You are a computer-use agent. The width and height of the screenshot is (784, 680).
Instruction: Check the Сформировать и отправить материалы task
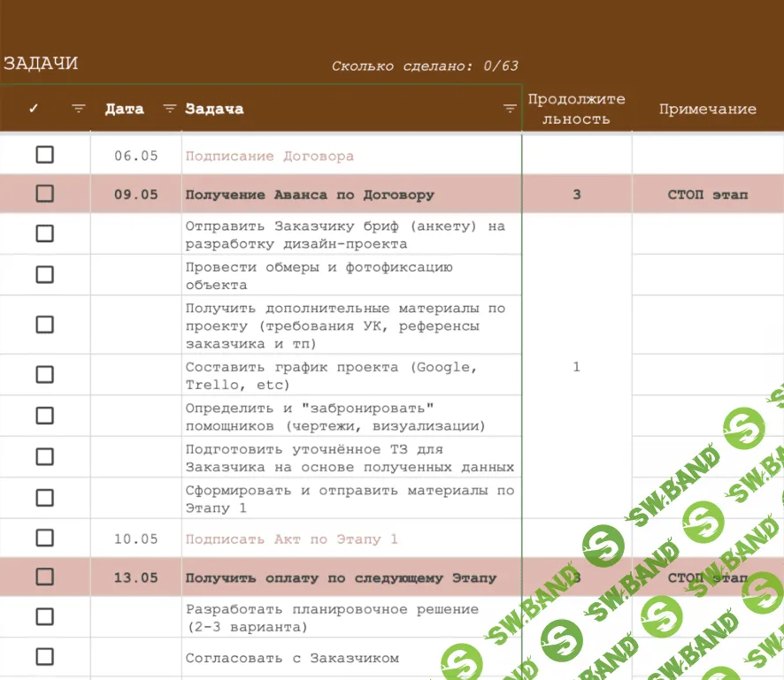pyautogui.click(x=45, y=498)
